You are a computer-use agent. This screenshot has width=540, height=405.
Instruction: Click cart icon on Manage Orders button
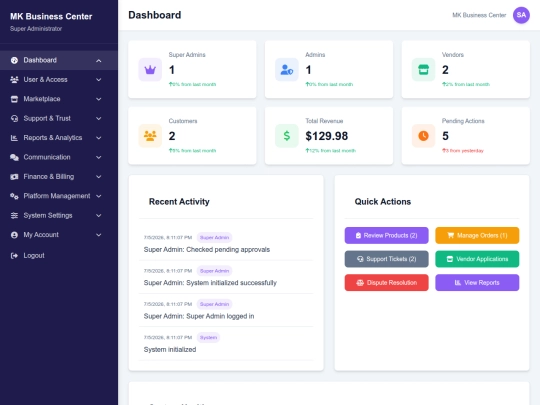pyautogui.click(x=450, y=236)
